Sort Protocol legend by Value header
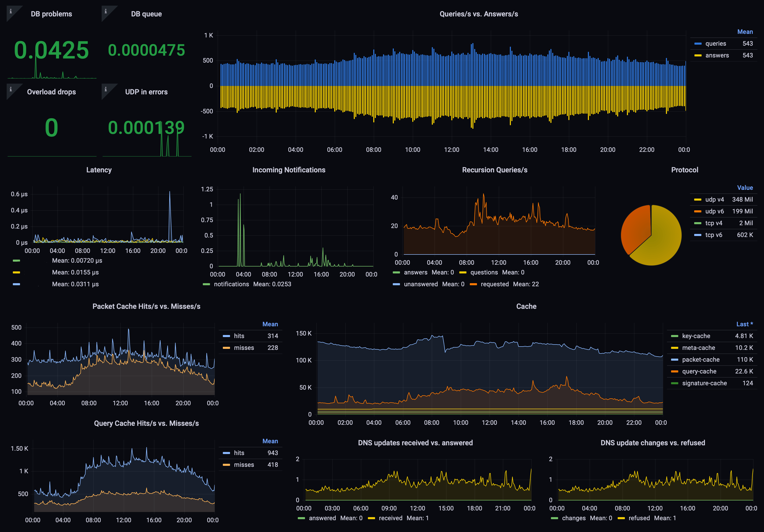Image resolution: width=764 pixels, height=532 pixels. [x=745, y=188]
